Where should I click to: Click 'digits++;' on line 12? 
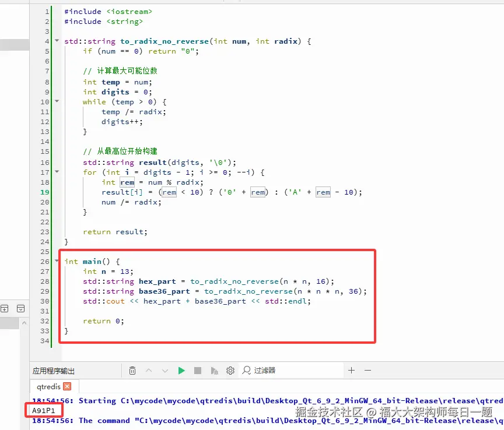pos(122,122)
